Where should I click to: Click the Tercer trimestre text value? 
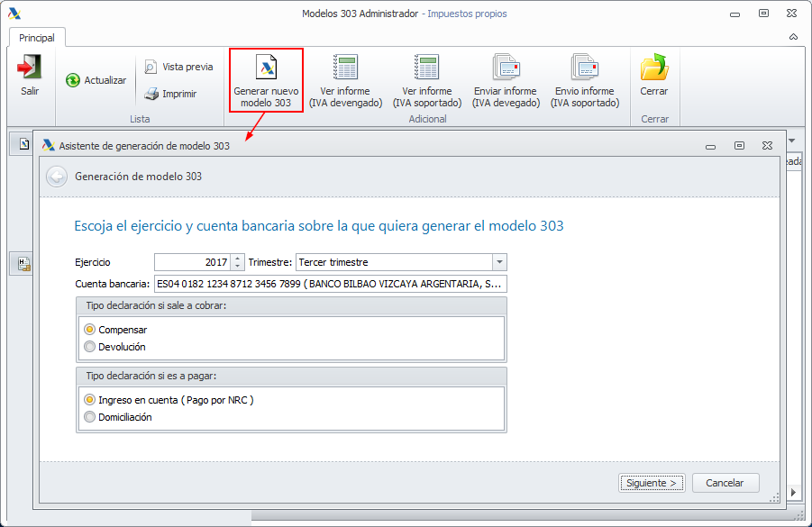[333, 262]
